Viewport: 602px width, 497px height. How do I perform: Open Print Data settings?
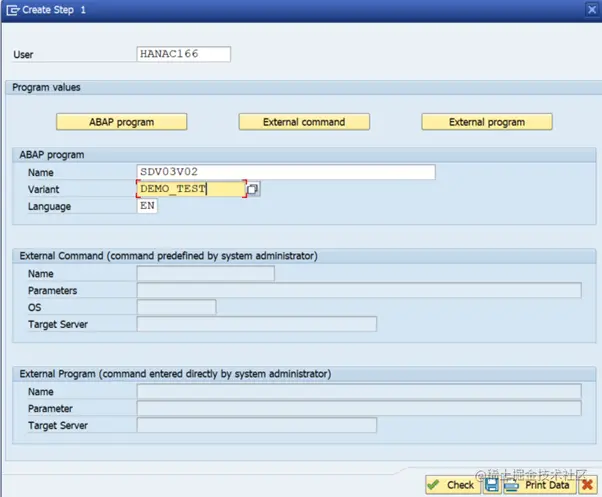[539, 485]
